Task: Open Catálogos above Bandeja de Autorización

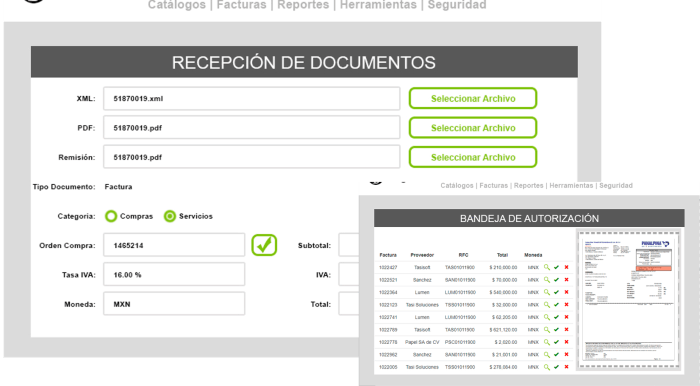Action: coord(457,186)
